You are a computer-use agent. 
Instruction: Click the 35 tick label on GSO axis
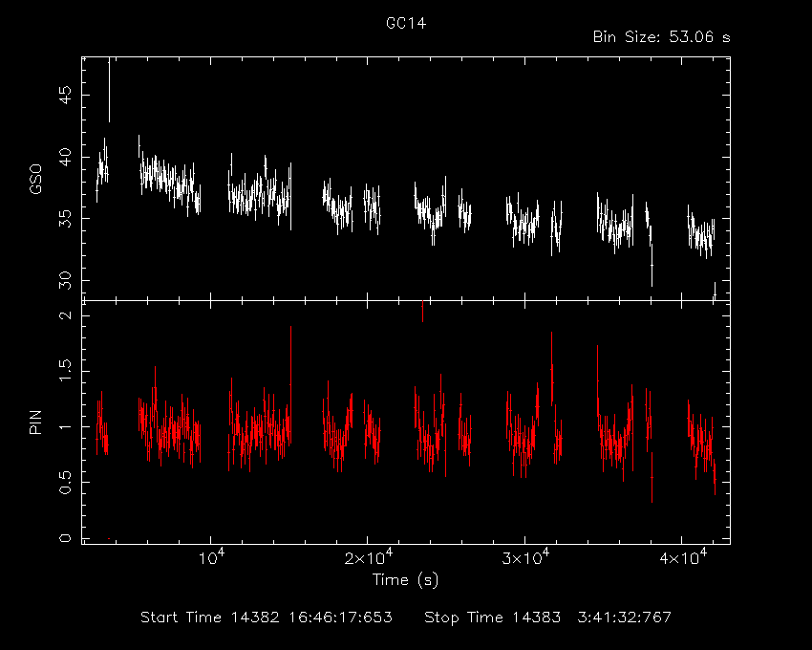66,219
